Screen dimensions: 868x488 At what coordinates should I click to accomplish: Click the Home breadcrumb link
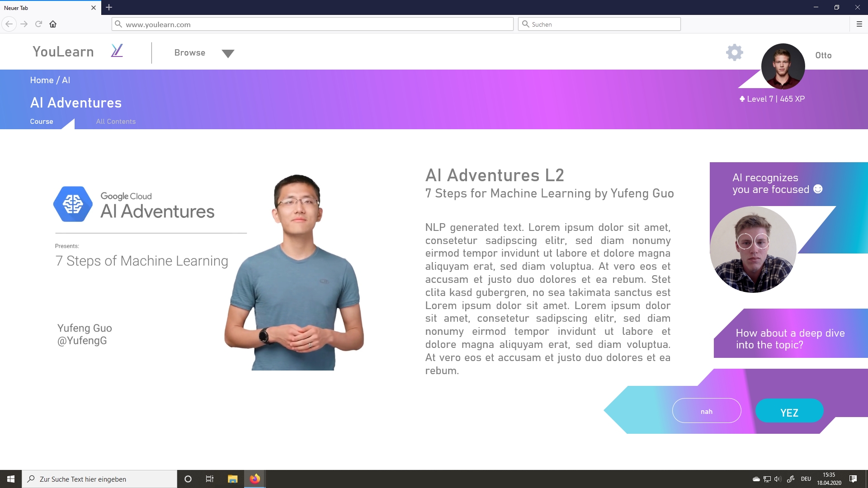click(42, 80)
